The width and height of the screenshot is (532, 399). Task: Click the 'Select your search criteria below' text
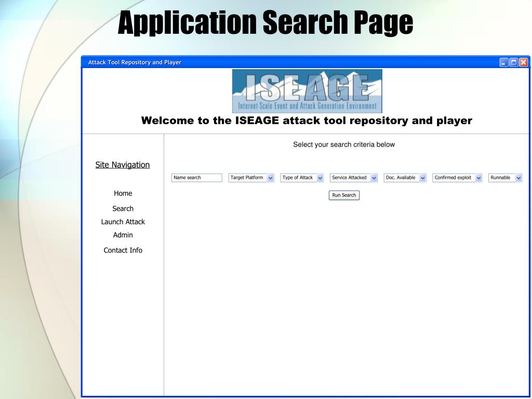(344, 144)
